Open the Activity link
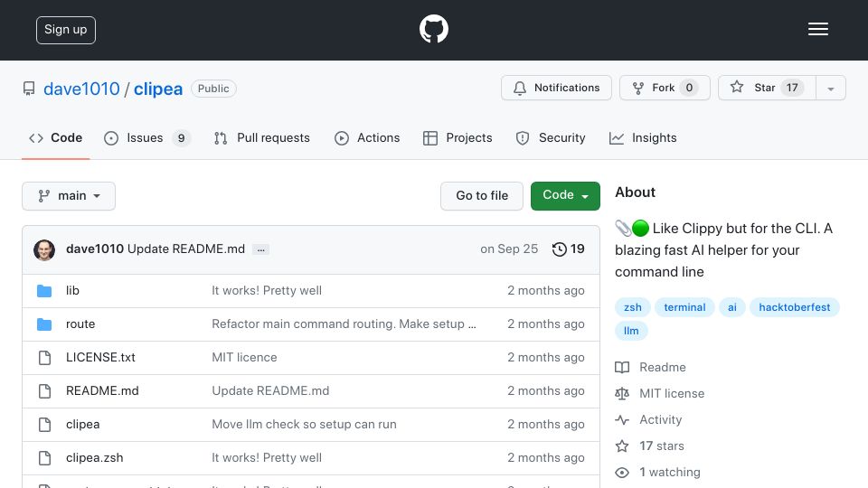The height and width of the screenshot is (488, 868). (x=660, y=419)
